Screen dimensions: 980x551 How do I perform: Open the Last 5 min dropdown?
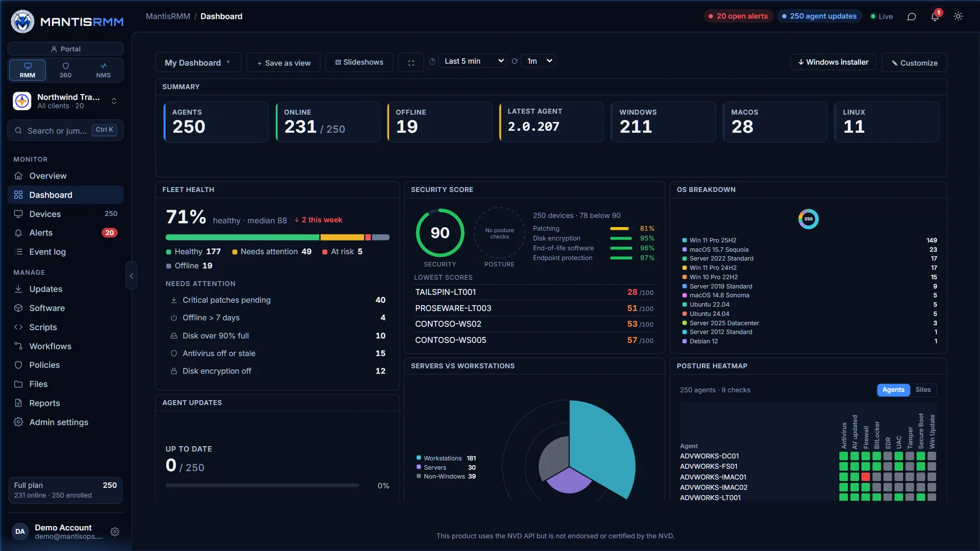tap(473, 61)
